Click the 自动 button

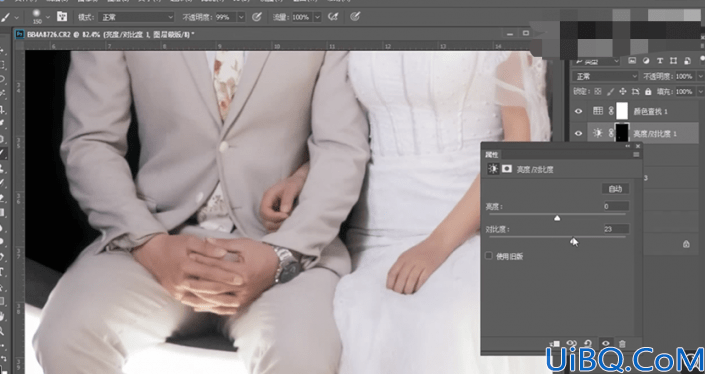(615, 189)
